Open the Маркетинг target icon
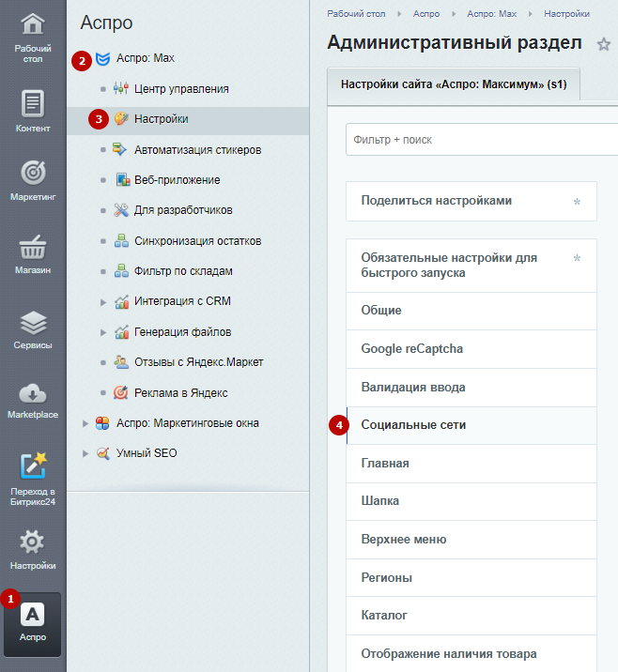Image resolution: width=618 pixels, height=672 pixels. pos(33,173)
